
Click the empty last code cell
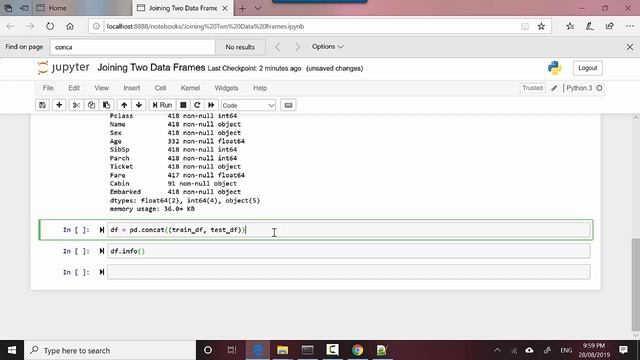349,272
